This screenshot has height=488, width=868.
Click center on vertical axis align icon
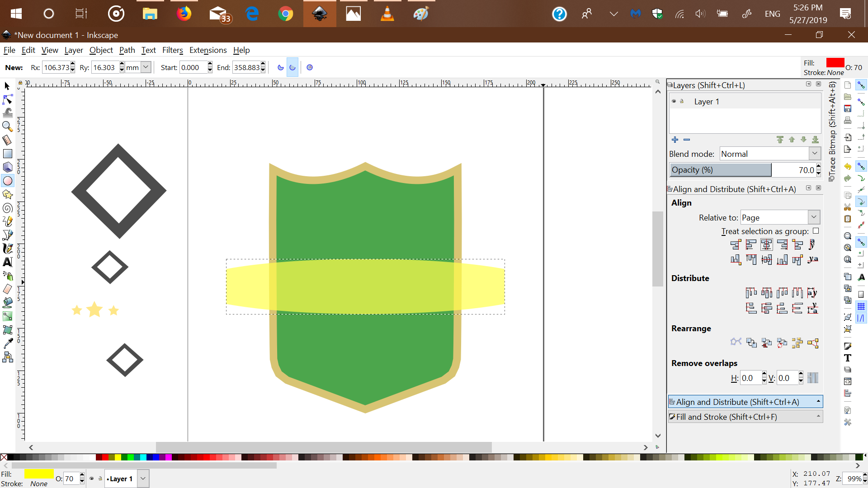(766, 245)
